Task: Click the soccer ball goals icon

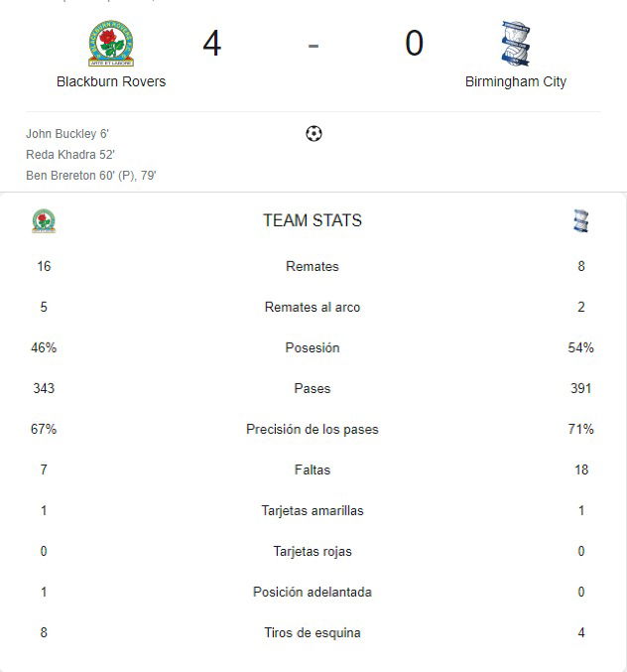Action: (313, 133)
